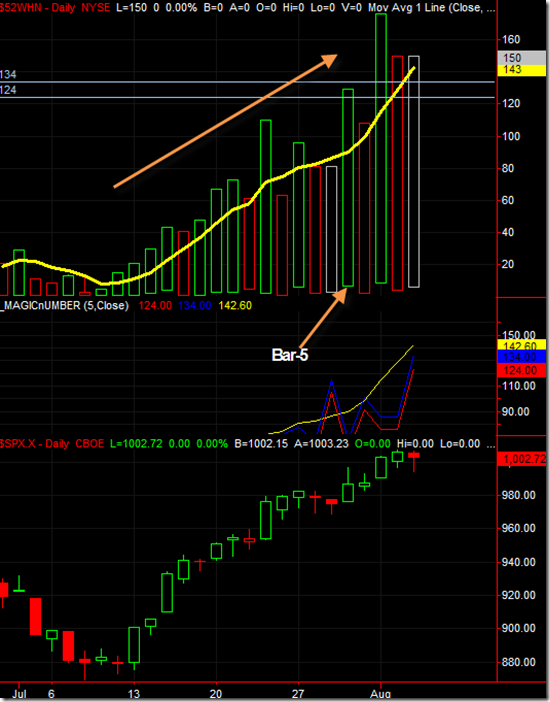Select the 100 label on the top price axis

coord(511,136)
